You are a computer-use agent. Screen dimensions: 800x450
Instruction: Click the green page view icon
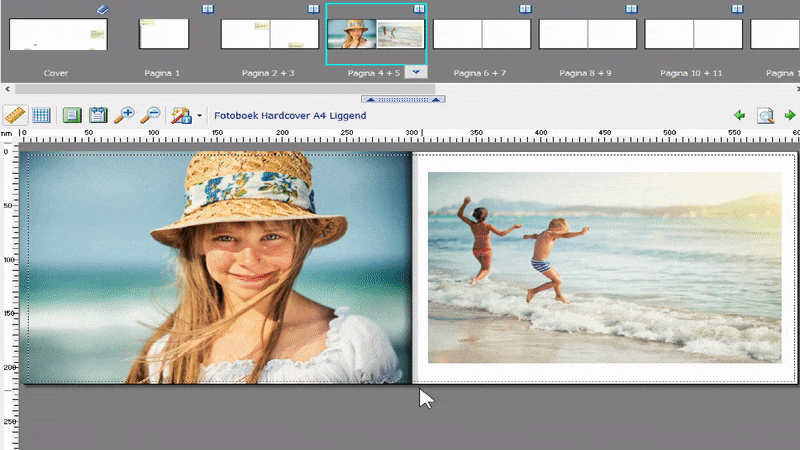click(72, 115)
